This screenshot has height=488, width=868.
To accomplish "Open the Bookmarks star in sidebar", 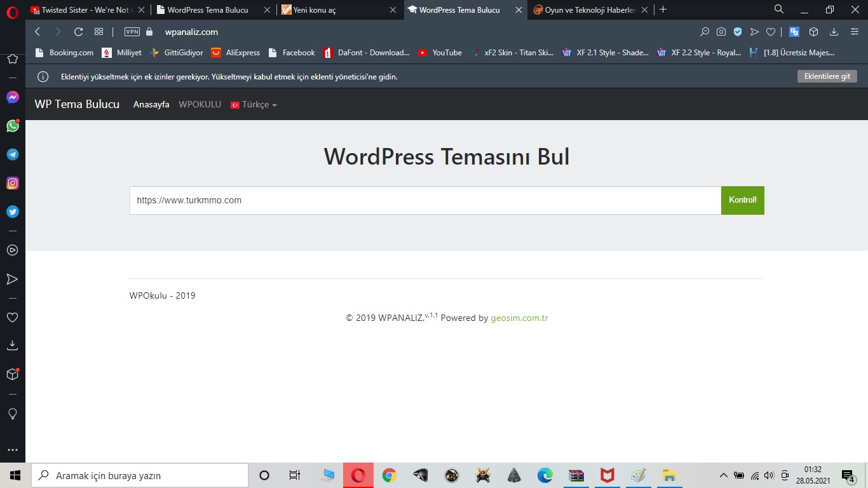I will pyautogui.click(x=12, y=59).
